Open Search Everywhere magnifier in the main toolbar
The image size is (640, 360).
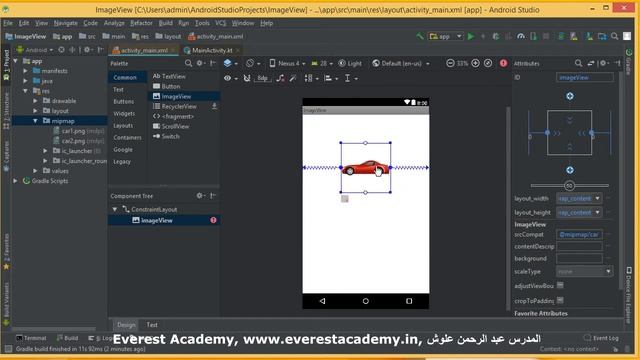(x=615, y=36)
